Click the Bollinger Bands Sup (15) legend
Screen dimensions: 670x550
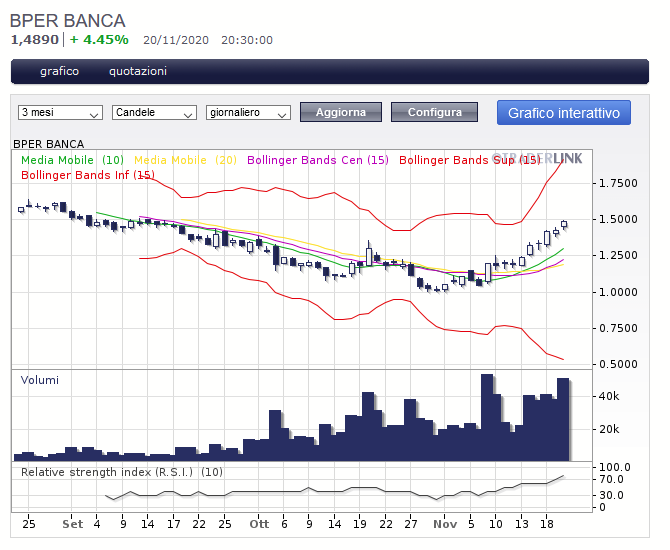(x=470, y=160)
